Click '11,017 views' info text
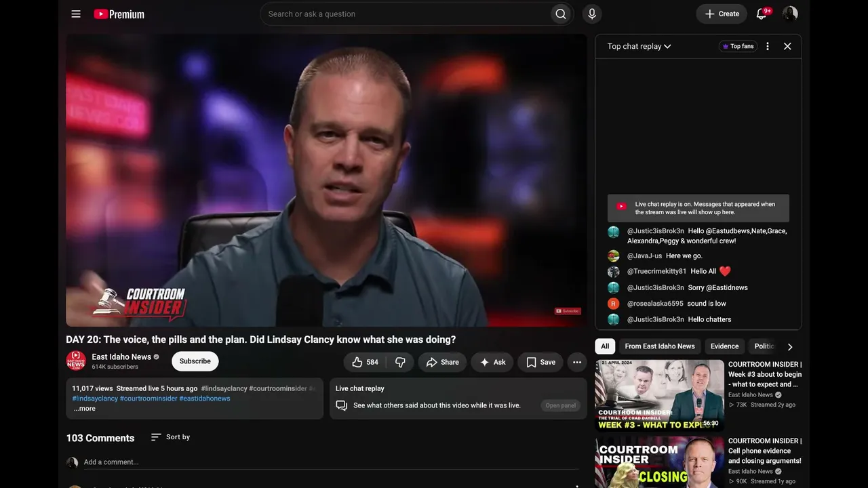 92,388
